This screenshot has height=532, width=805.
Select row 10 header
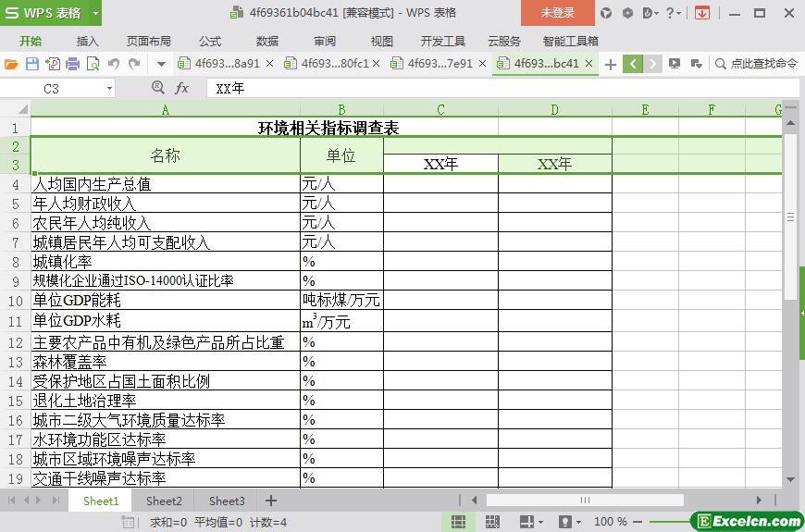(x=16, y=301)
